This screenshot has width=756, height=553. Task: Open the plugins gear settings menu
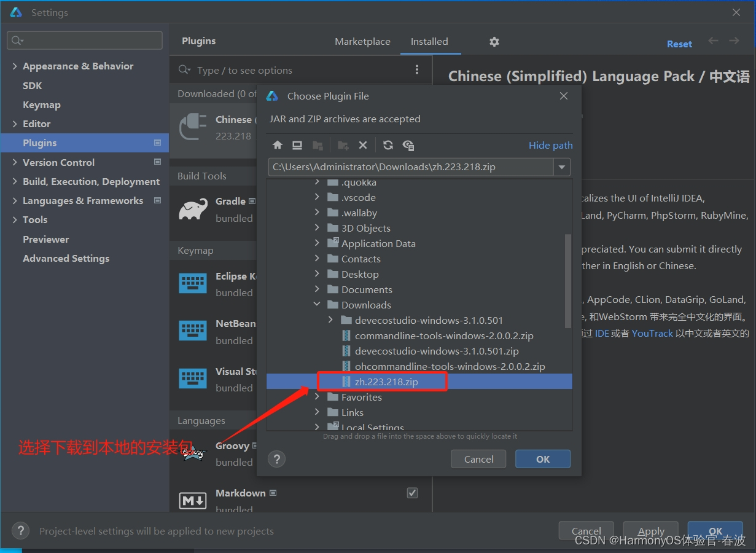(494, 42)
